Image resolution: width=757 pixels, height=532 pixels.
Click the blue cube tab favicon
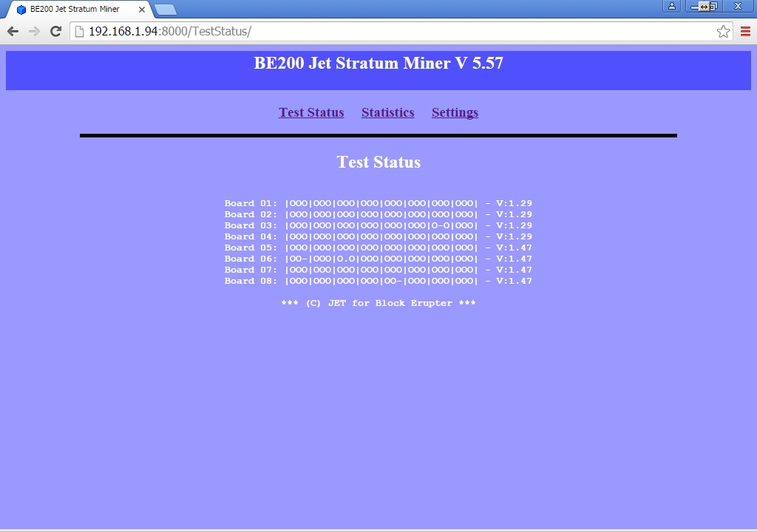coord(21,9)
